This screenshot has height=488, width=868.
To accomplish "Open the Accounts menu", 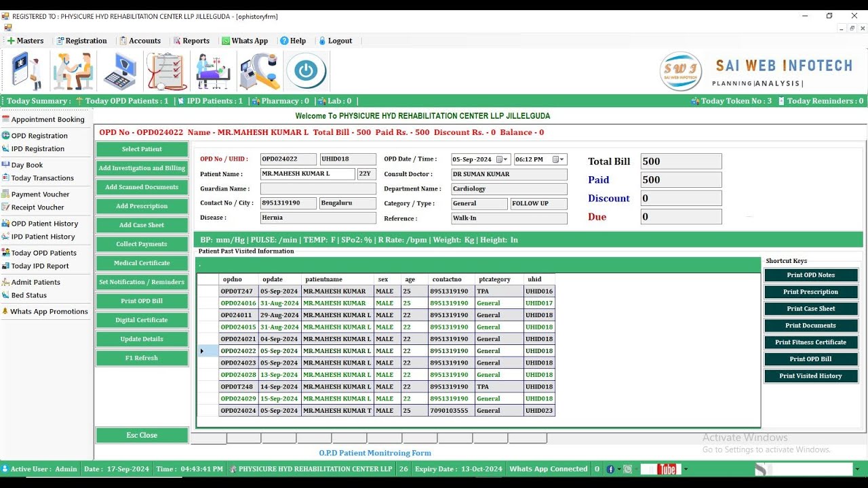I will [140, 41].
